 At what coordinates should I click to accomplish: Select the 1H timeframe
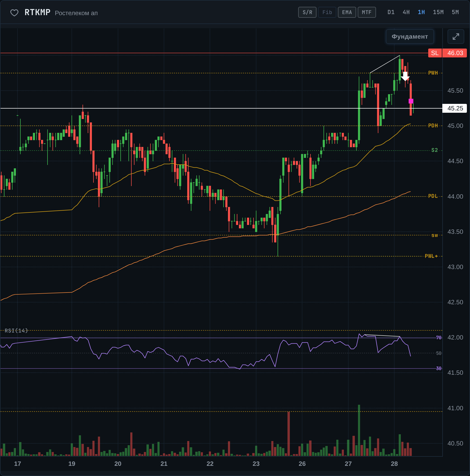(x=421, y=12)
